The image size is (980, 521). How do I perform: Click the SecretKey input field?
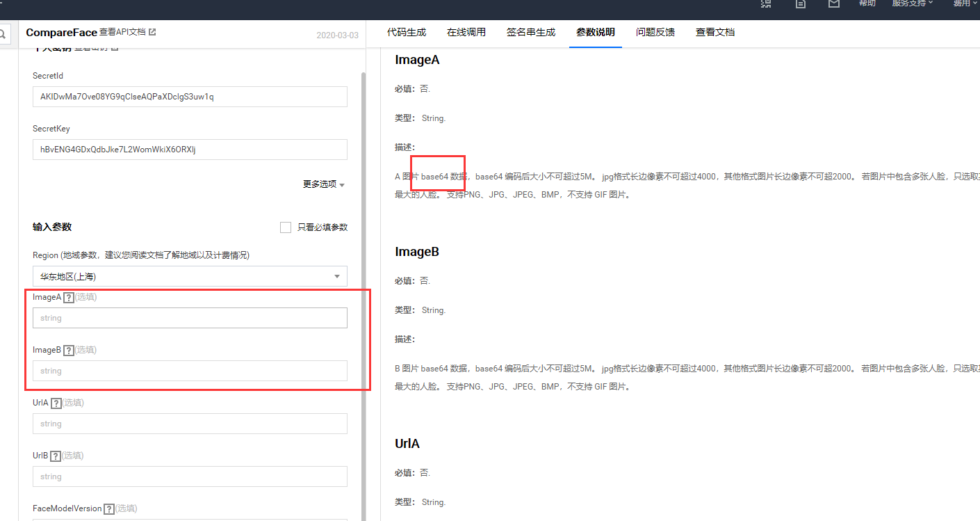pos(190,150)
